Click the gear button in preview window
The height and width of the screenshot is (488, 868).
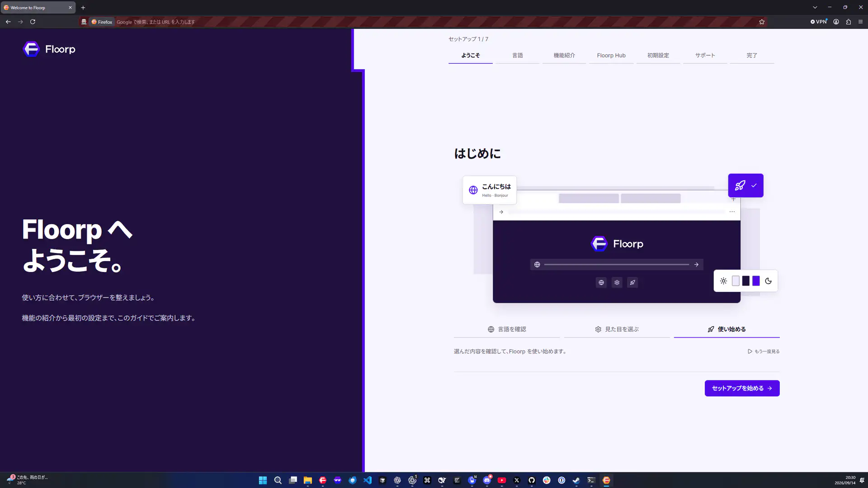[x=617, y=282]
